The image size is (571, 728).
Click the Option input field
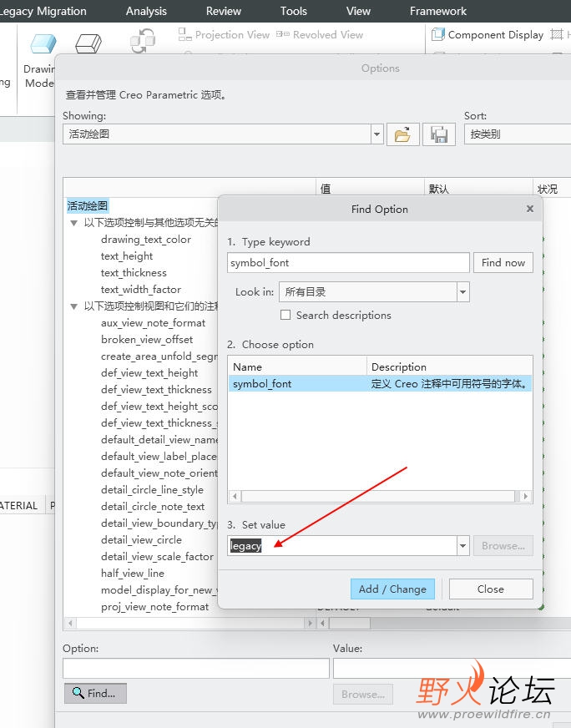pyautogui.click(x=196, y=668)
